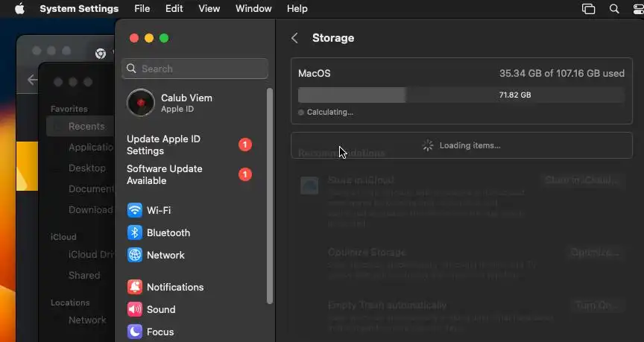The width and height of the screenshot is (644, 342).
Task: Open the window manager menu bar icon
Action: point(589,9)
